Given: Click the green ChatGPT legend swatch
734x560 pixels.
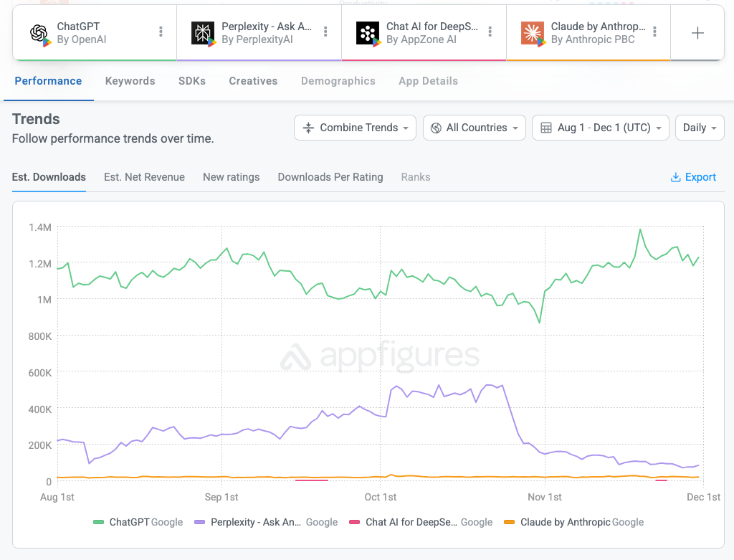Looking at the screenshot, I should (98, 522).
